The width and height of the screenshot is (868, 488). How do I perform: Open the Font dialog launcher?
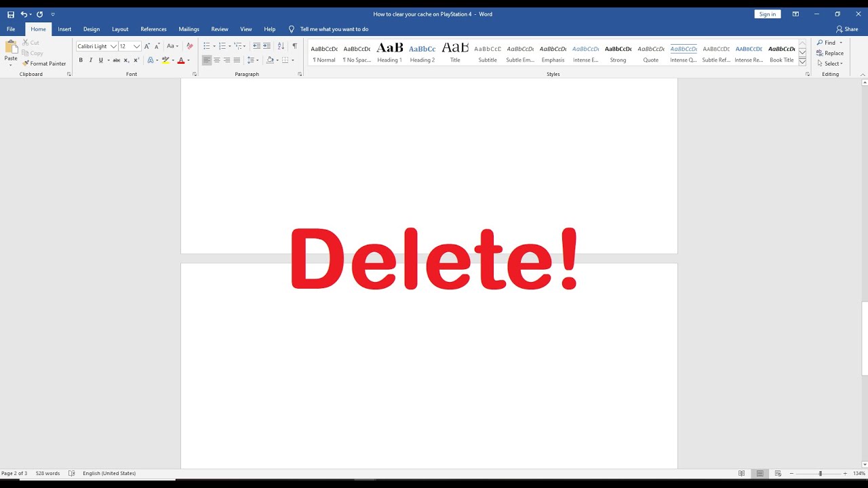pyautogui.click(x=194, y=74)
